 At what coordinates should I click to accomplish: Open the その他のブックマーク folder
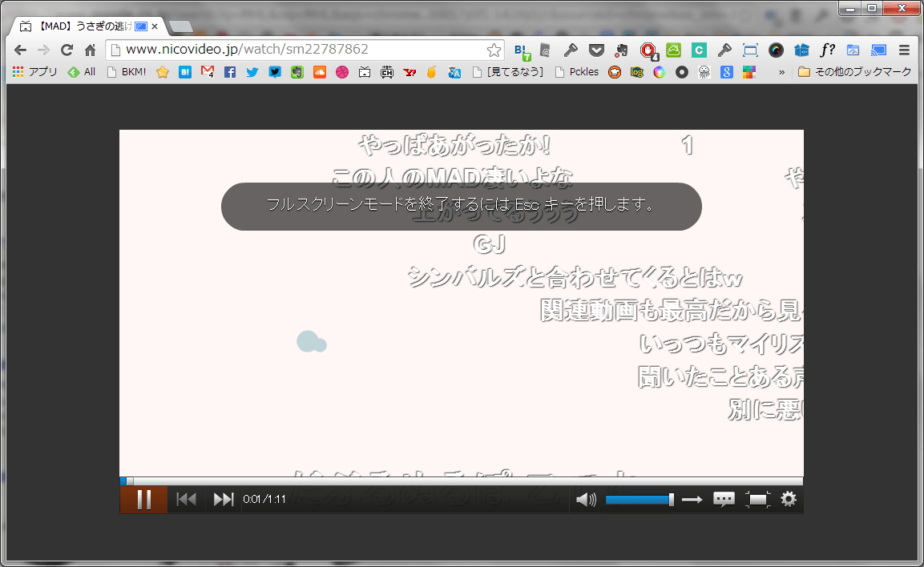[x=855, y=72]
